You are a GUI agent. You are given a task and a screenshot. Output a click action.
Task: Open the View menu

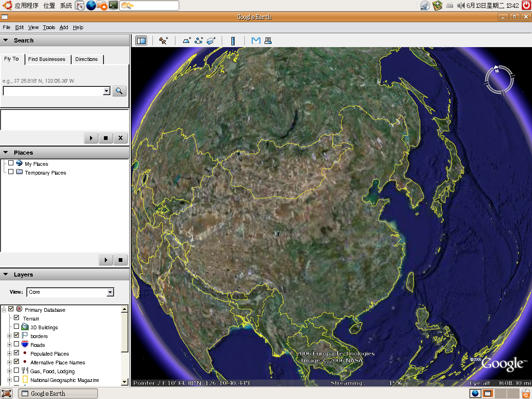click(x=33, y=28)
